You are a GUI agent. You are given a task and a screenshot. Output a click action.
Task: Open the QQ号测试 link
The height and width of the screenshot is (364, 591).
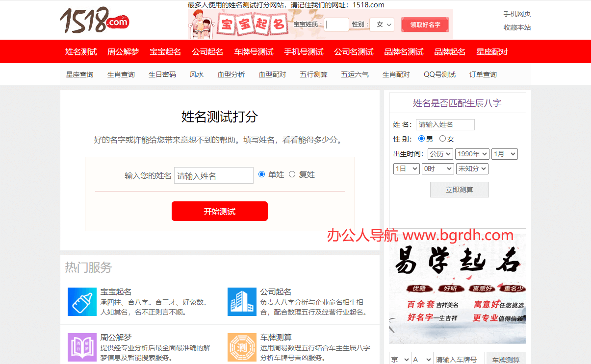coord(439,74)
